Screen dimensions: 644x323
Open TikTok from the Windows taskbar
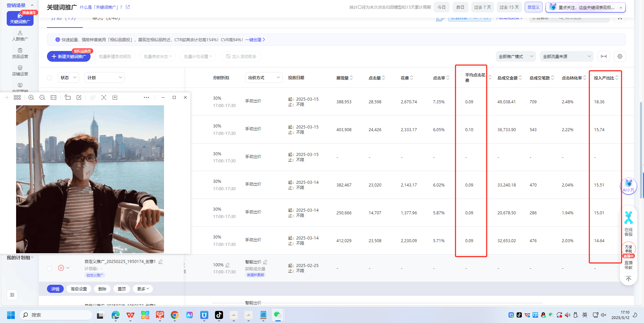click(x=219, y=315)
